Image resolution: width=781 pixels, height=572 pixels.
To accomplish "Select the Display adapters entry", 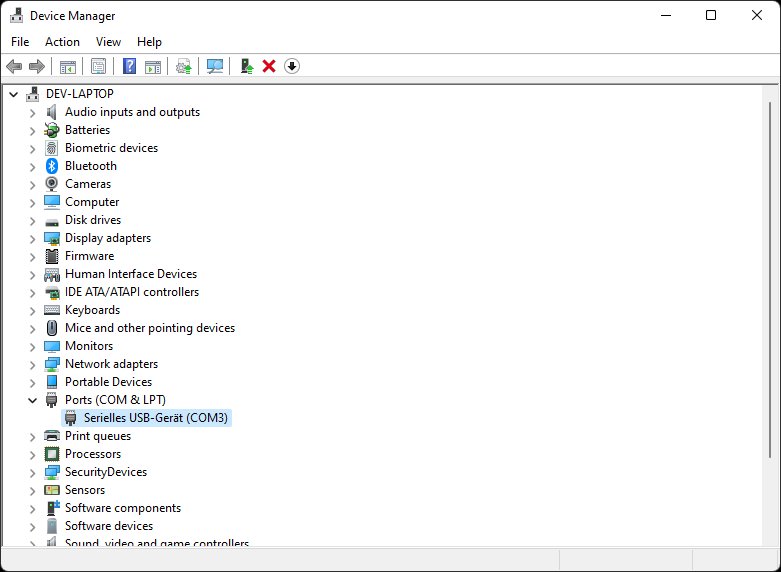I will [x=108, y=238].
